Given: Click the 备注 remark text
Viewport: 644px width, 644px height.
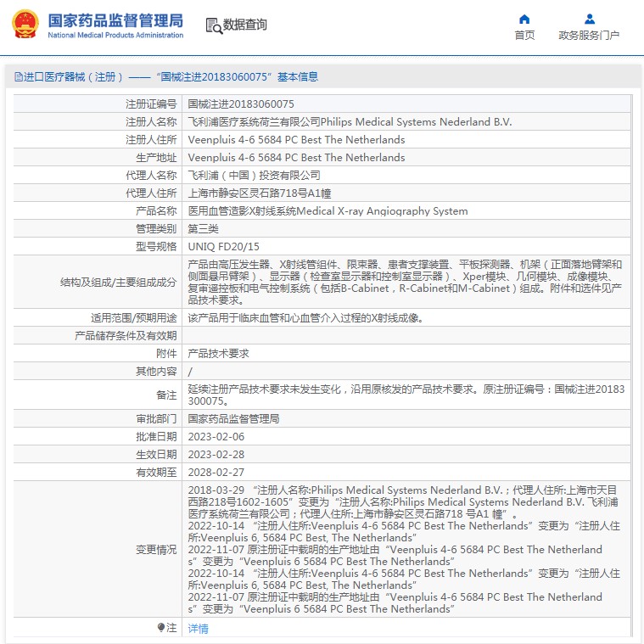Looking at the screenshot, I should [x=406, y=395].
